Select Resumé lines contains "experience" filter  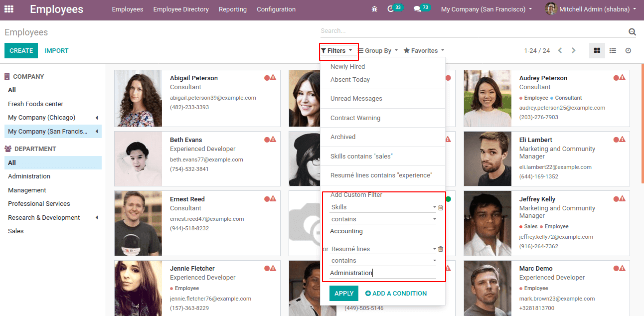(382, 175)
